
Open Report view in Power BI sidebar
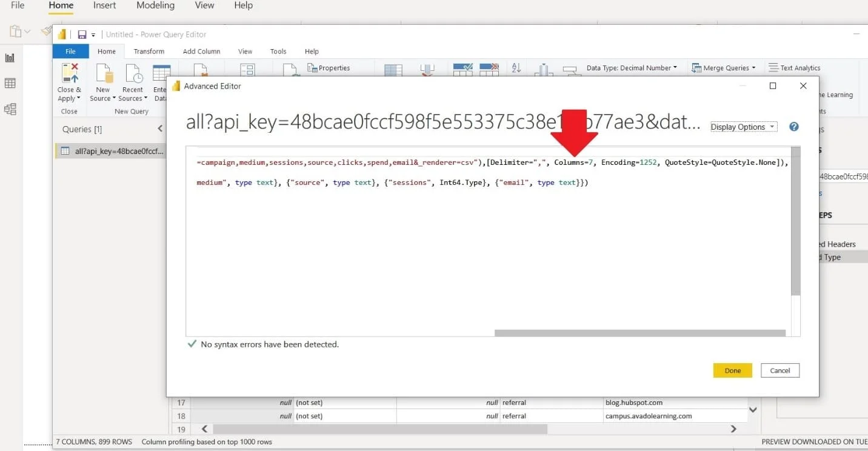click(10, 58)
